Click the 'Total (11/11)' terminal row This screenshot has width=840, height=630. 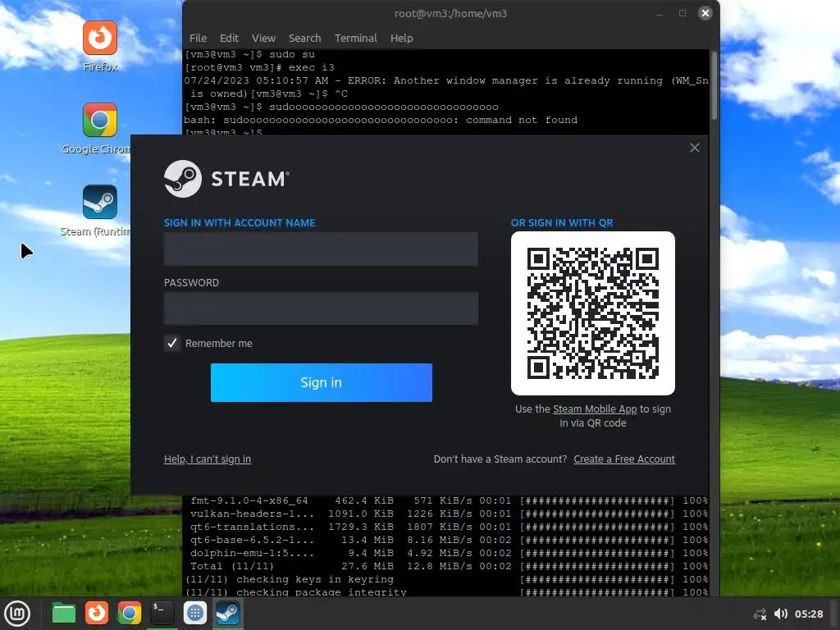(449, 566)
